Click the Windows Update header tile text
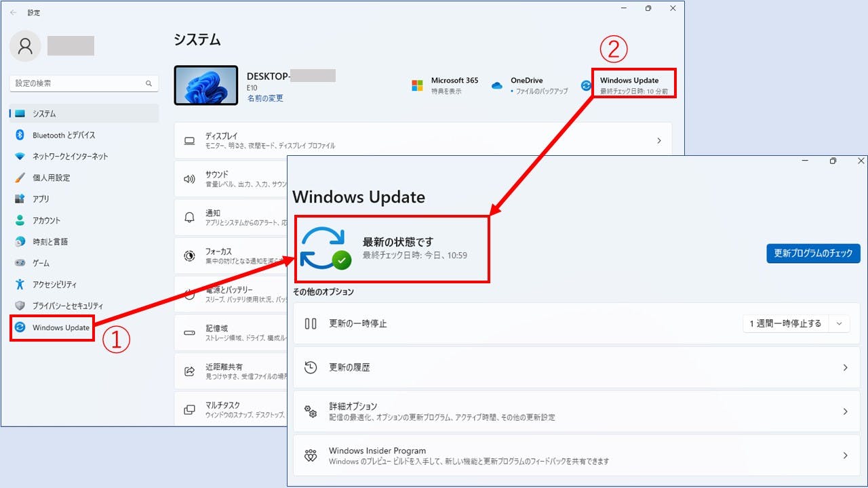This screenshot has width=868, height=488. (633, 85)
